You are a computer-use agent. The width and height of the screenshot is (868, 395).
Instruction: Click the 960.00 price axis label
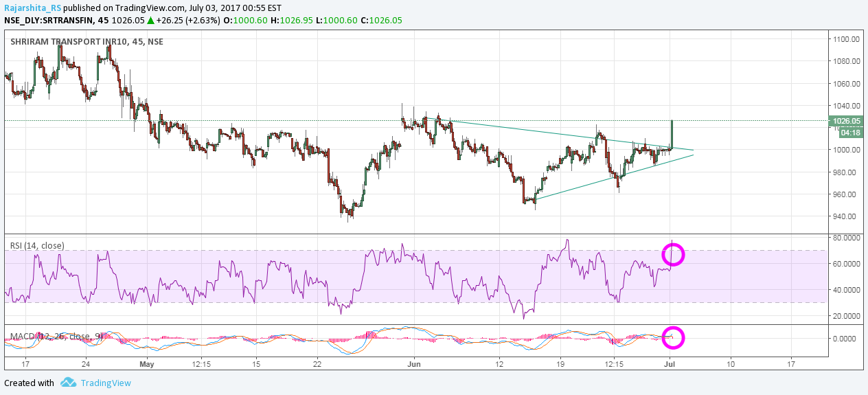(x=846, y=194)
